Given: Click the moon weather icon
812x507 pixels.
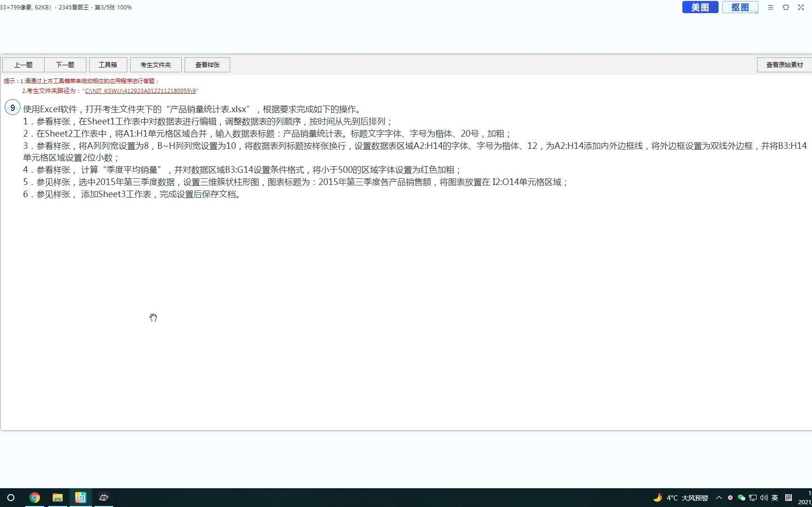Looking at the screenshot, I should click(657, 498).
